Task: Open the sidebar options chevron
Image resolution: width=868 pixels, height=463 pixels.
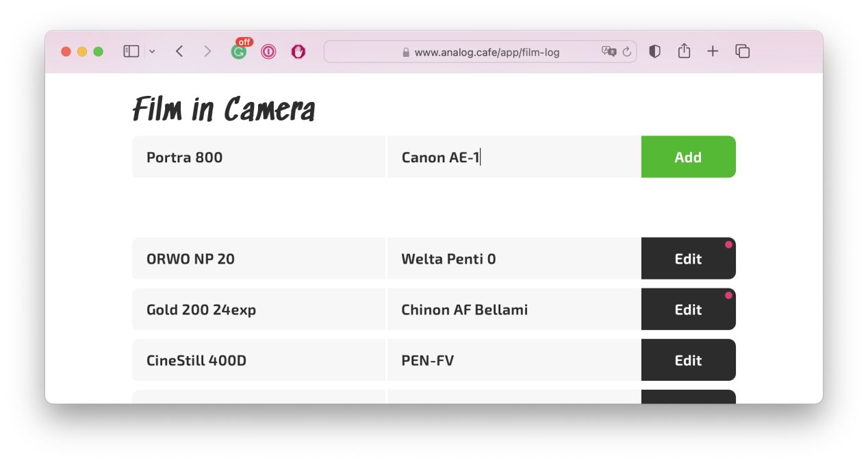Action: pos(152,51)
